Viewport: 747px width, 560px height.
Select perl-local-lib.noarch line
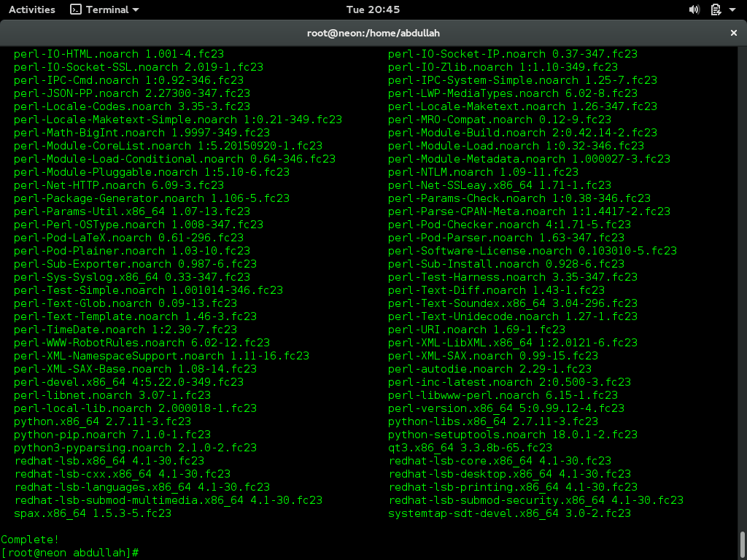(x=135, y=408)
